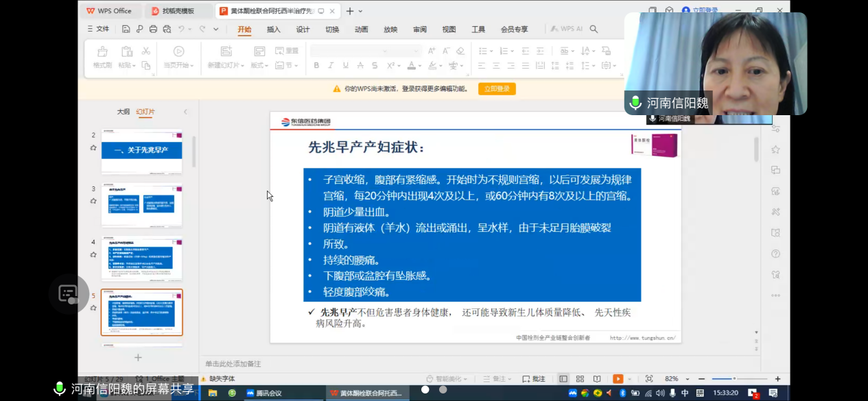Click the save icon in quick toolbar

[x=126, y=29]
